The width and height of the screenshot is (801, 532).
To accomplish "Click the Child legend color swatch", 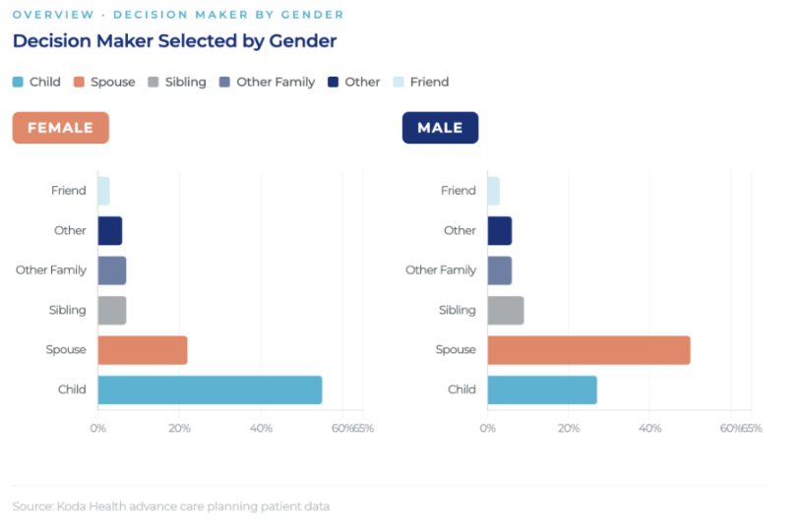I will pos(18,82).
